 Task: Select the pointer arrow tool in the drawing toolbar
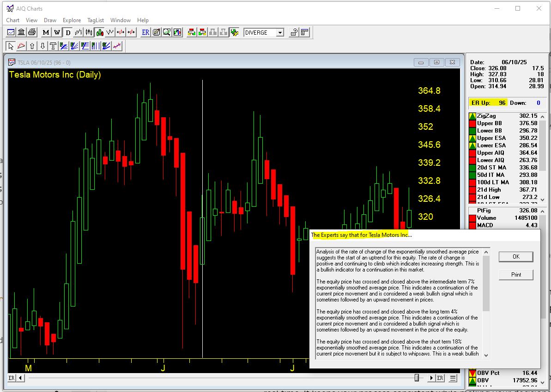tap(10, 46)
